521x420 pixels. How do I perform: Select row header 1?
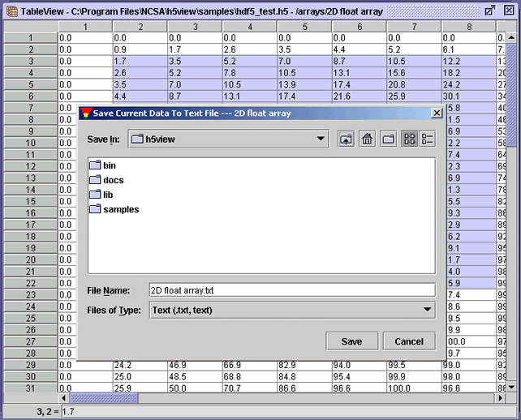pos(31,38)
